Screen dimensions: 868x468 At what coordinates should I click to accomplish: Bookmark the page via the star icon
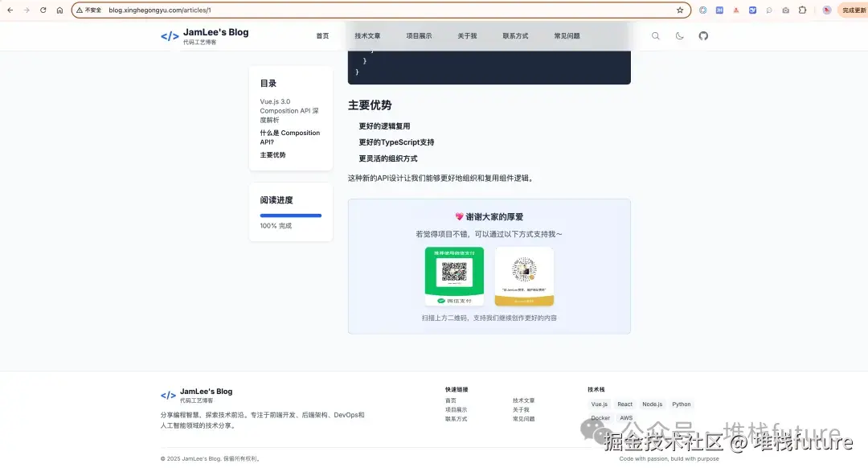(678, 10)
